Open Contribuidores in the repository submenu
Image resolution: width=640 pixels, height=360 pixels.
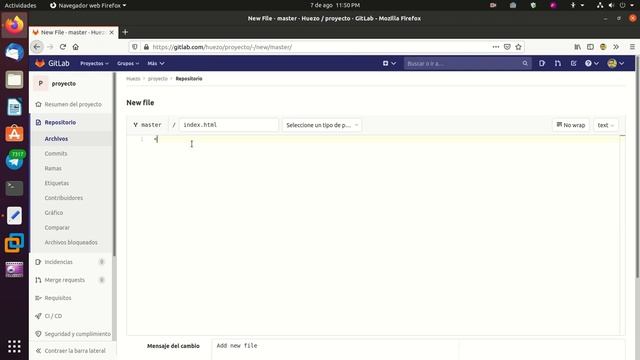64,198
